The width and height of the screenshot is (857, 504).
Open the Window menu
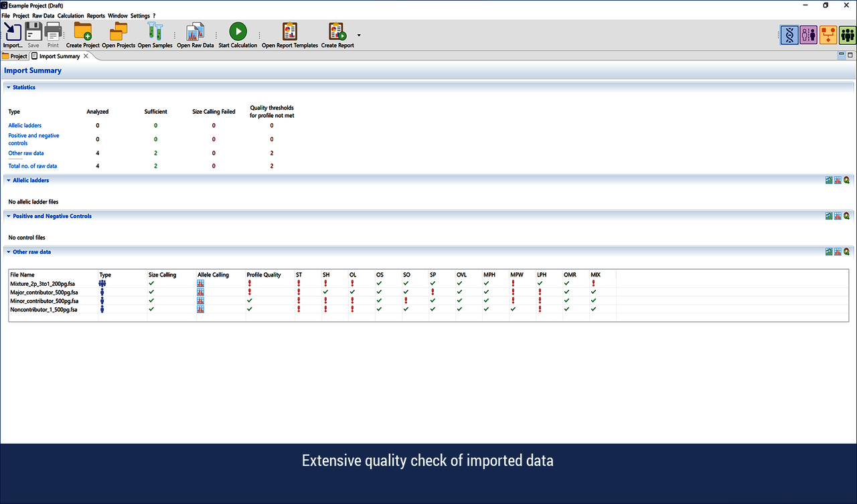(x=118, y=15)
